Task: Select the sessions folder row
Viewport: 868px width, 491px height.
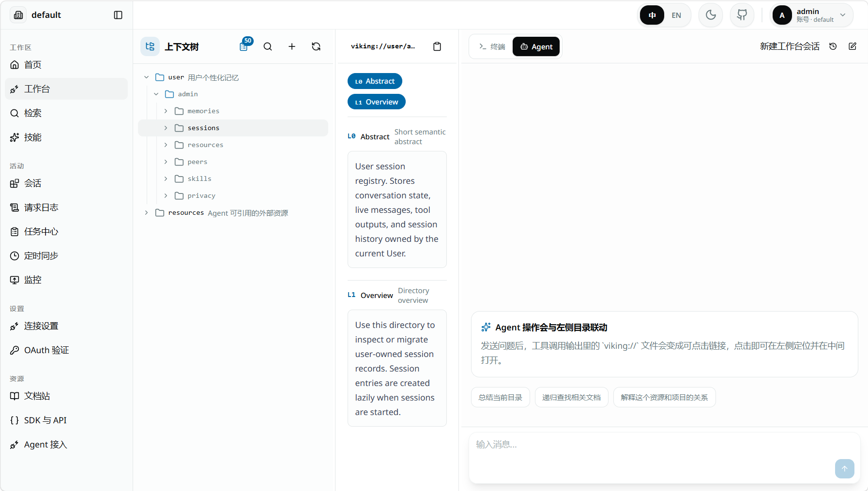Action: pos(233,128)
